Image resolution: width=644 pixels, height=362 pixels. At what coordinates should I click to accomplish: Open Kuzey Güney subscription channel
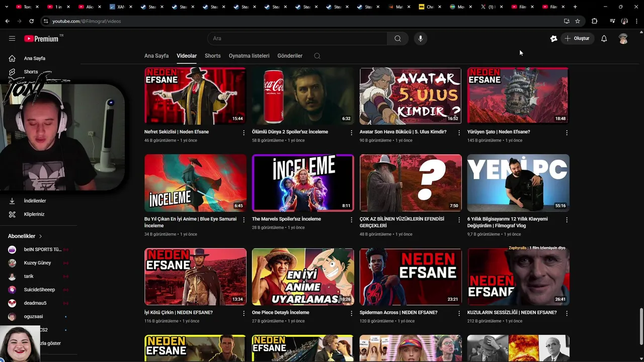(38, 263)
